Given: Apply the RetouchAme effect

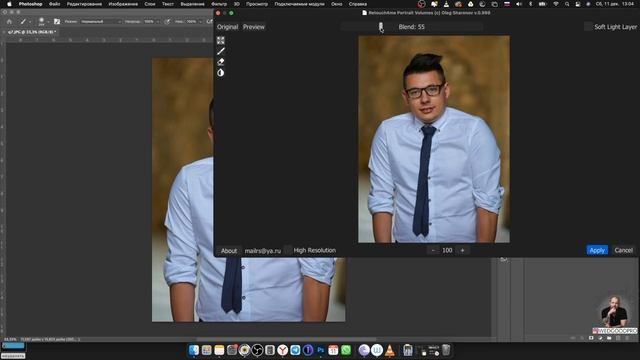Looking at the screenshot, I should point(597,250).
